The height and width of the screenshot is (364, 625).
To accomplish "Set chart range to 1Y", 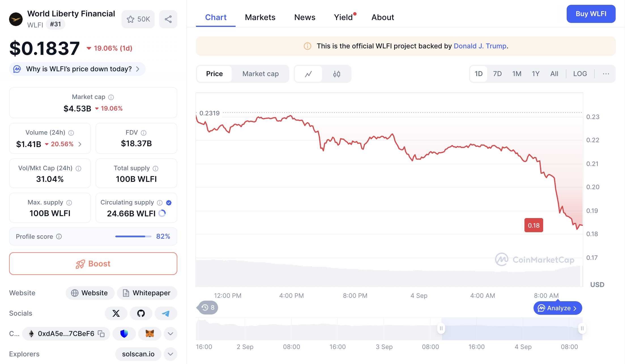I will coord(536,74).
